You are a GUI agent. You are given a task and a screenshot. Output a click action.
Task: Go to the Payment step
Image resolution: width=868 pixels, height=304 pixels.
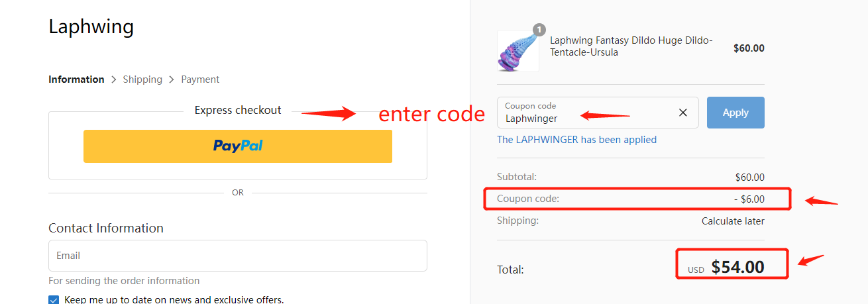200,79
